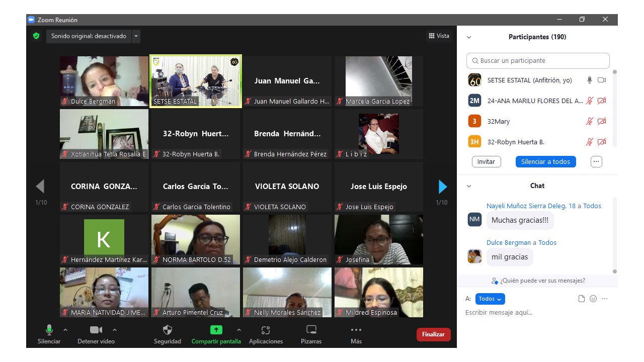Stop the camera with Detener vídeo
This screenshot has height=362, width=644.
click(x=96, y=334)
